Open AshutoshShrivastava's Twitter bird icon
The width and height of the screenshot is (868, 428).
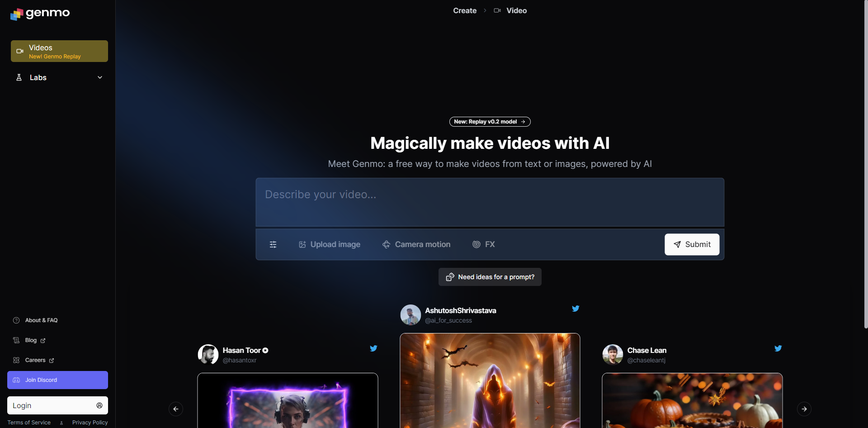click(x=576, y=309)
